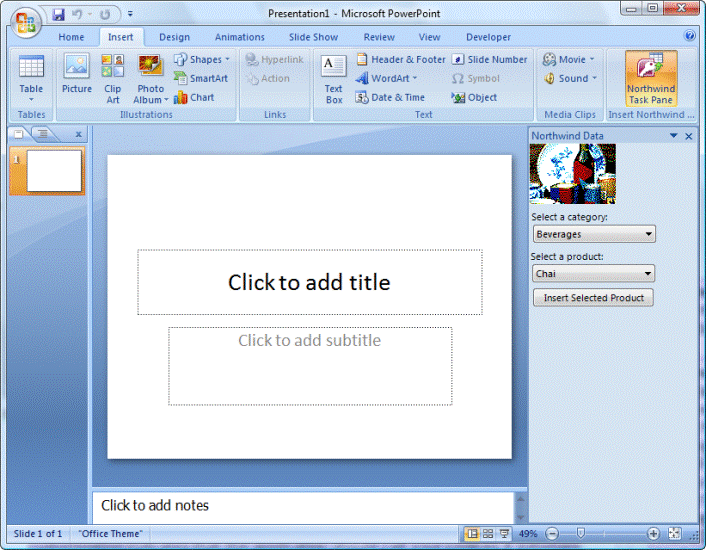The image size is (706, 550).
Task: Click the 49% zoom level
Action: (x=528, y=534)
